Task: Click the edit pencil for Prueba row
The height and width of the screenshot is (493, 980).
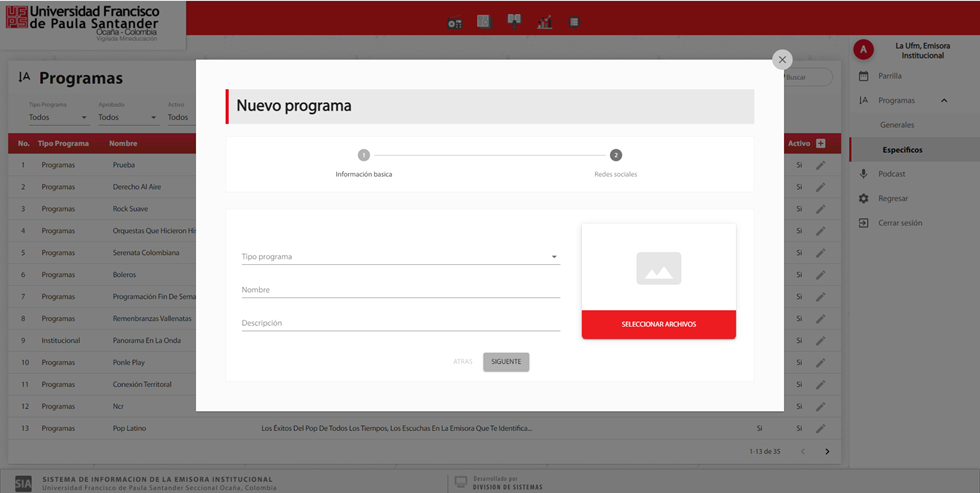Action: point(820,165)
